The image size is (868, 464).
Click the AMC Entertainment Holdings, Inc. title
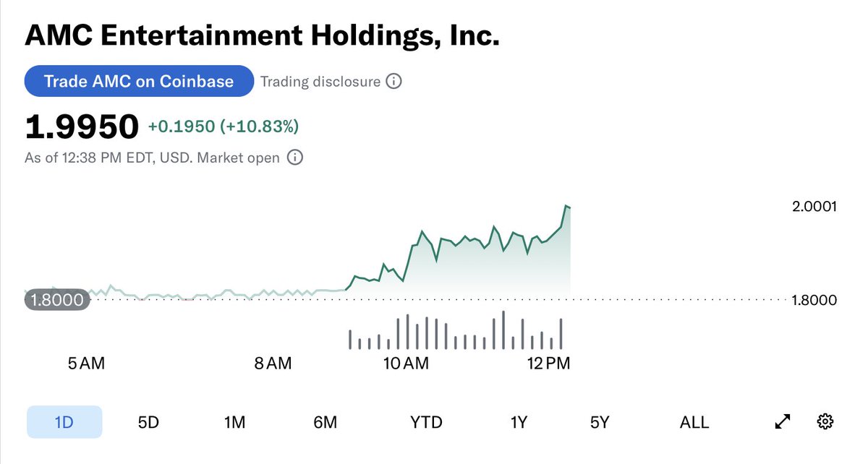(x=262, y=35)
